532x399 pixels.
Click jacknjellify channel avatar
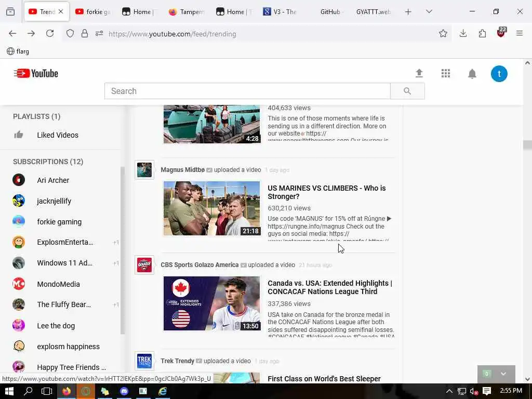(x=19, y=201)
